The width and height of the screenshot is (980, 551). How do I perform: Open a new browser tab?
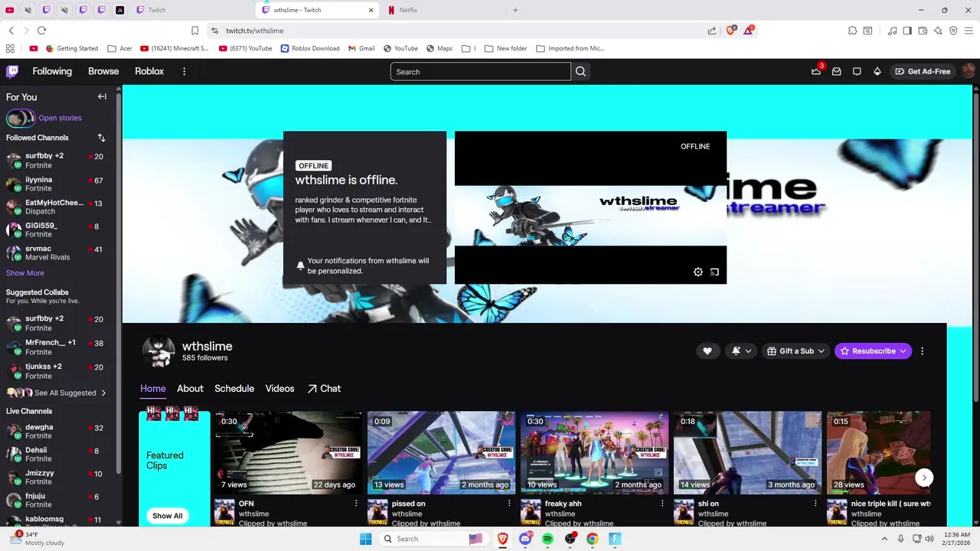pyautogui.click(x=515, y=10)
